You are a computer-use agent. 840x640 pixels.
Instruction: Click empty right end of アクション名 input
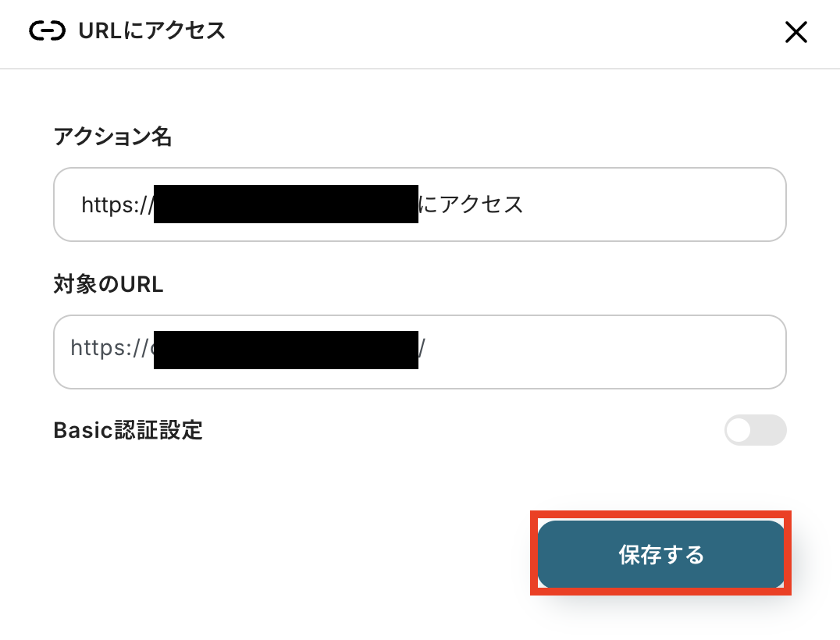(x=664, y=204)
